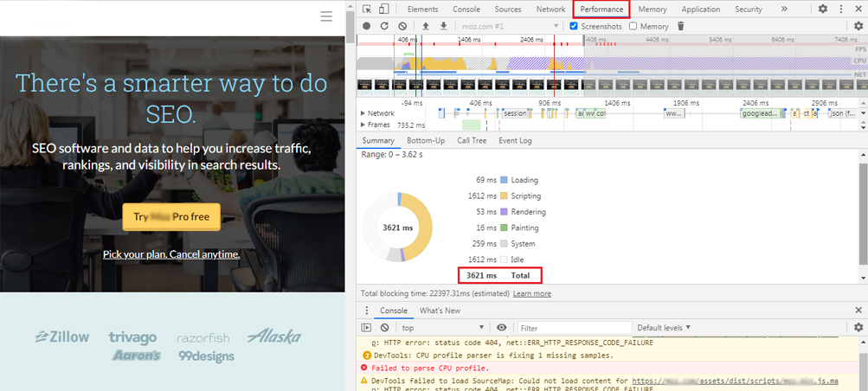Follow the Pick your plan link

tap(171, 254)
